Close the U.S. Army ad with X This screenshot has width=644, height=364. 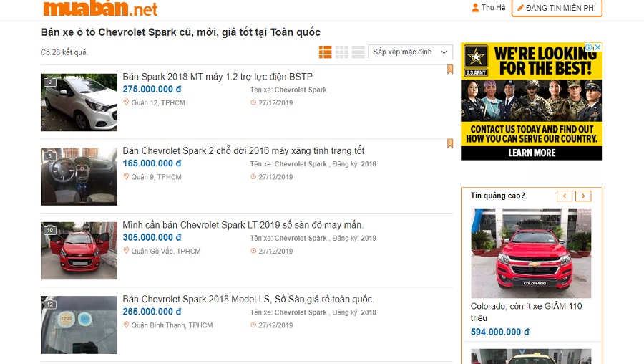(598, 47)
